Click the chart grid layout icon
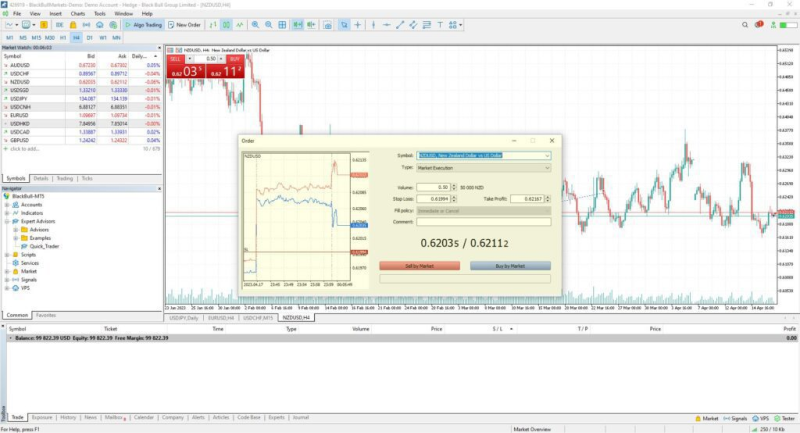 click(282, 24)
